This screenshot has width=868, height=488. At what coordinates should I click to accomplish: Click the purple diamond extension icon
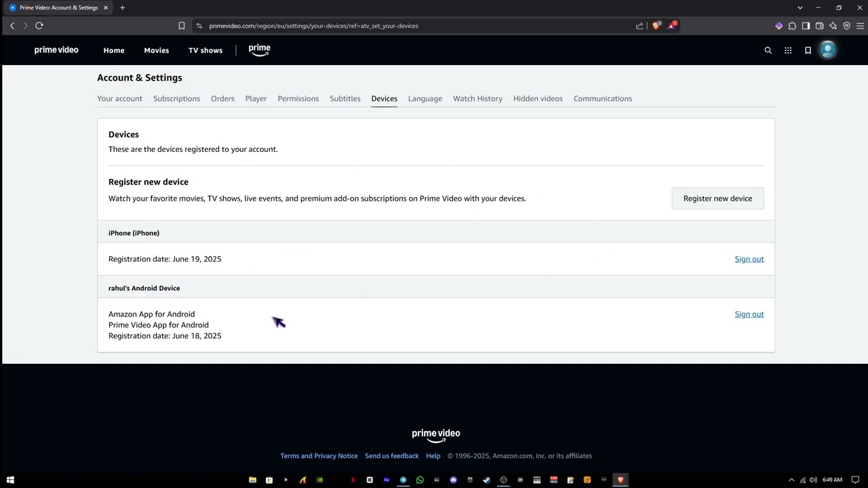pyautogui.click(x=778, y=26)
